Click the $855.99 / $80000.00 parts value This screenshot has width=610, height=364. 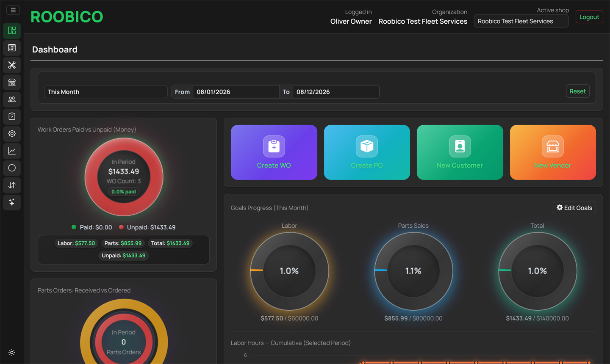(x=413, y=318)
